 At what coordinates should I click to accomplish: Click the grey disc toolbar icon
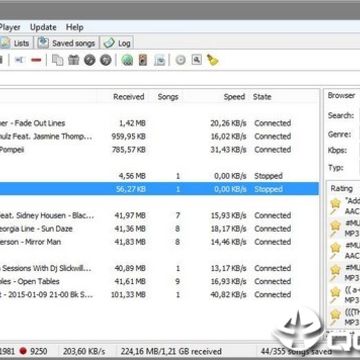tap(180, 60)
